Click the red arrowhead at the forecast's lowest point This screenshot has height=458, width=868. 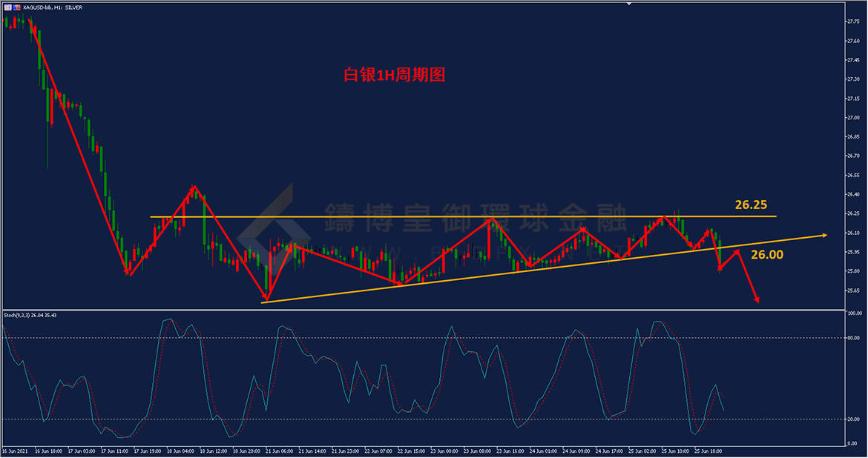click(x=757, y=299)
